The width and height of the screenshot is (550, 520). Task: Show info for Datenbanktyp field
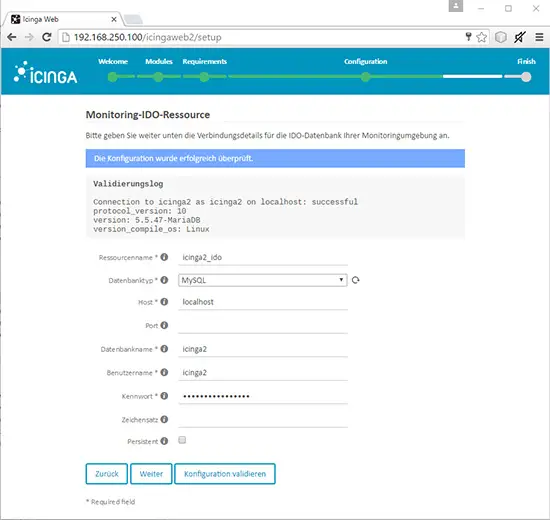164,280
